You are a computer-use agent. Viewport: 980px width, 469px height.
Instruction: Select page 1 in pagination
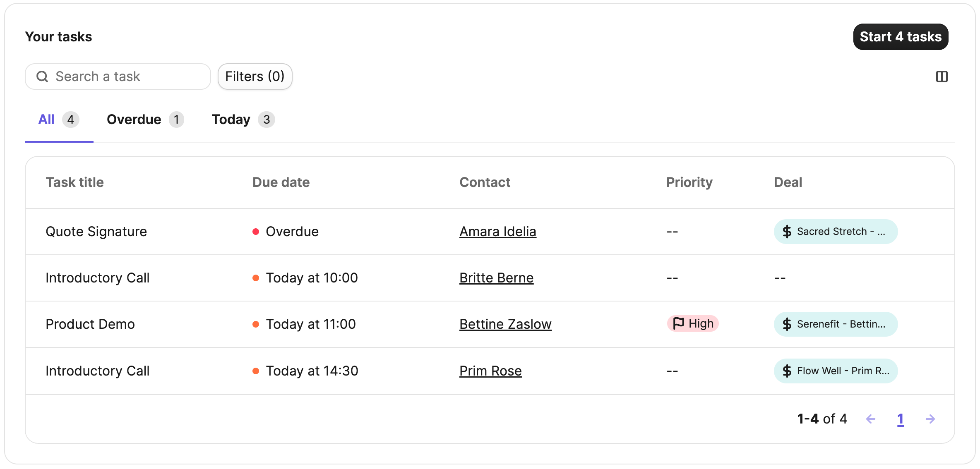tap(900, 419)
